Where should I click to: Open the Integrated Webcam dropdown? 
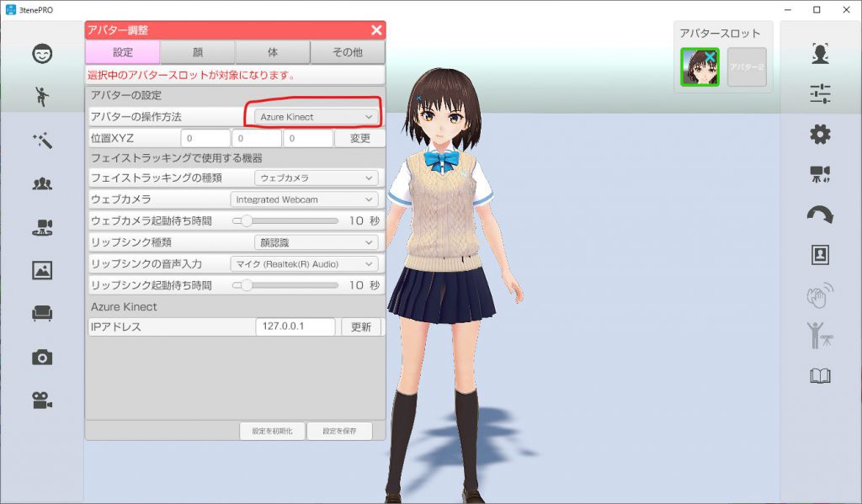[304, 199]
